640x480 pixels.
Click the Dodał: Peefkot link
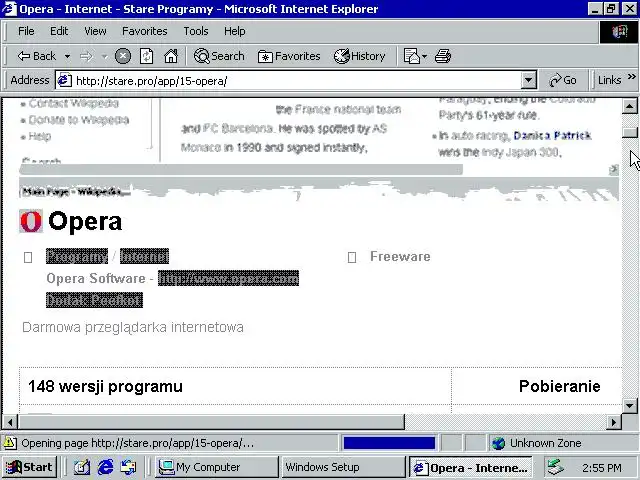point(94,300)
